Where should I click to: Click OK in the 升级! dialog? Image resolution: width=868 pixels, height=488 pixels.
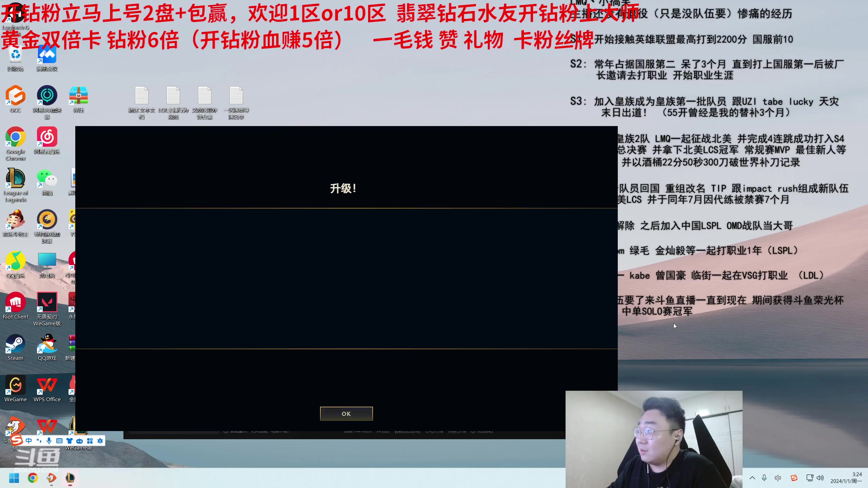[x=346, y=413]
